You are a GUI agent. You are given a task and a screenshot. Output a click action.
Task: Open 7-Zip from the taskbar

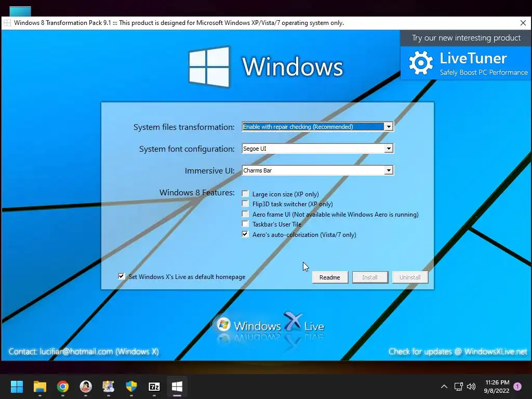pos(154,387)
